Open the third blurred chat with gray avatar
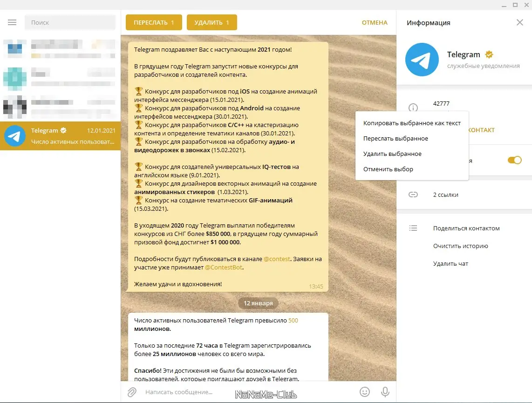The image size is (532, 403). [61, 107]
